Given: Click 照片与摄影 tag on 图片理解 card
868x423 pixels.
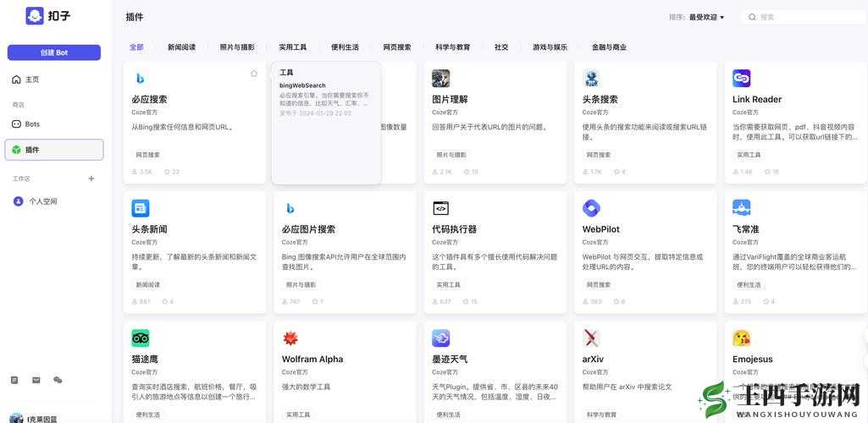Looking at the screenshot, I should [451, 155].
